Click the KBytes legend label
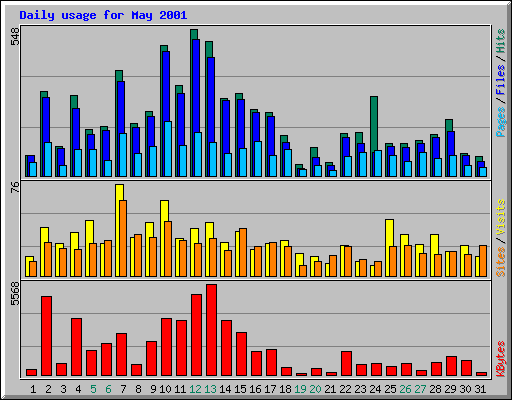The height and width of the screenshot is (400, 512). click(x=500, y=359)
